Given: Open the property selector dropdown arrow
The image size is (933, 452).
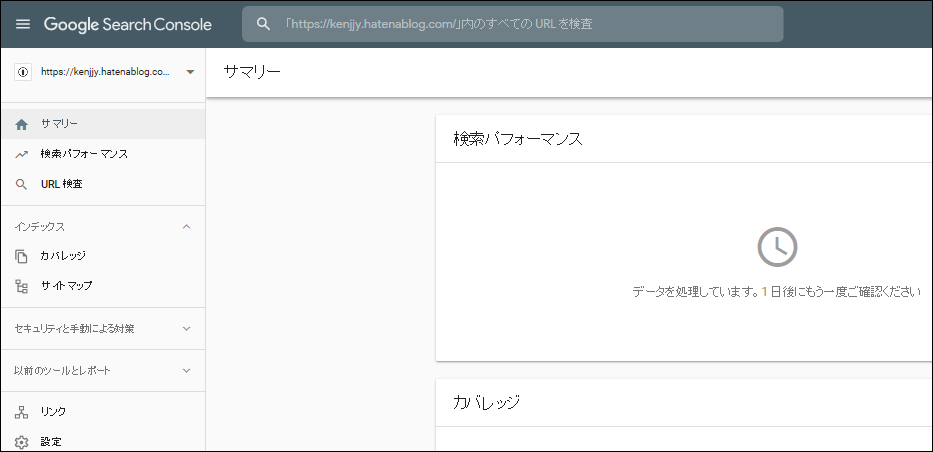Looking at the screenshot, I should click(x=190, y=72).
